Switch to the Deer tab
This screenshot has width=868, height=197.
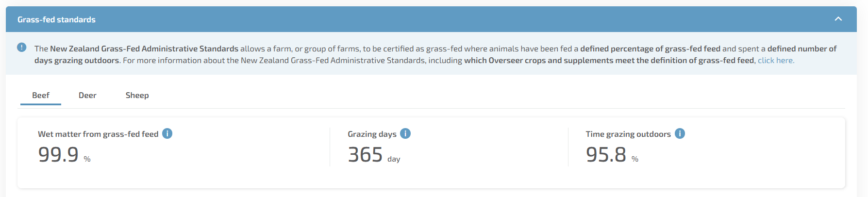pyautogui.click(x=87, y=95)
